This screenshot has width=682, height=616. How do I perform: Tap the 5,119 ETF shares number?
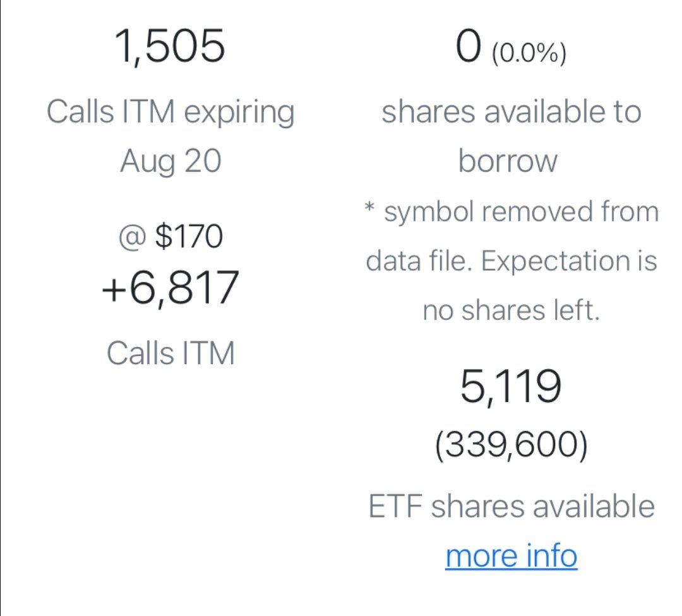pyautogui.click(x=511, y=387)
